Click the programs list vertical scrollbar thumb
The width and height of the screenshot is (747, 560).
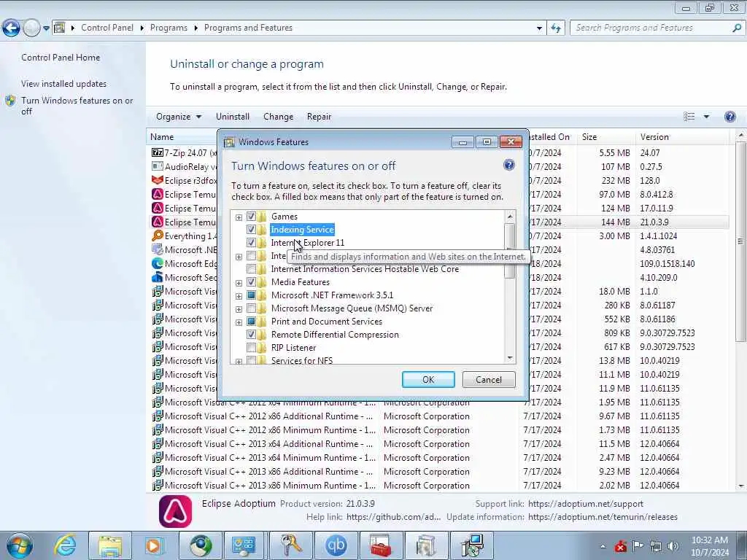pos(741,241)
